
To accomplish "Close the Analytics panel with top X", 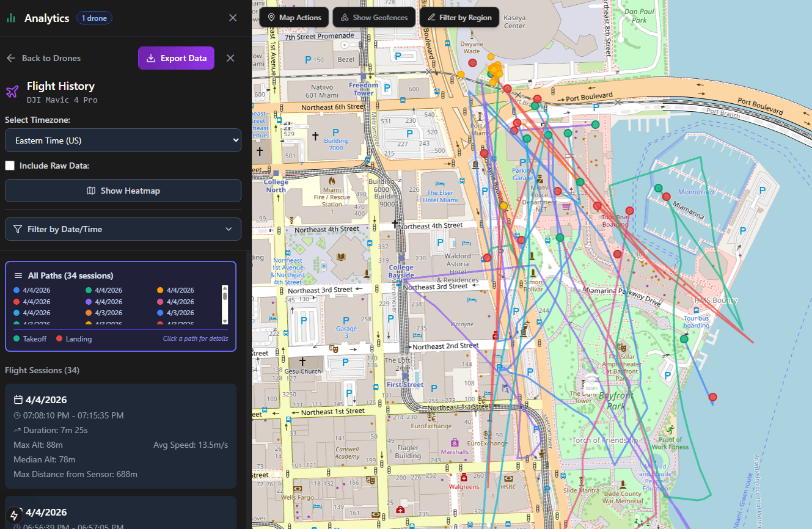I will pyautogui.click(x=233, y=18).
